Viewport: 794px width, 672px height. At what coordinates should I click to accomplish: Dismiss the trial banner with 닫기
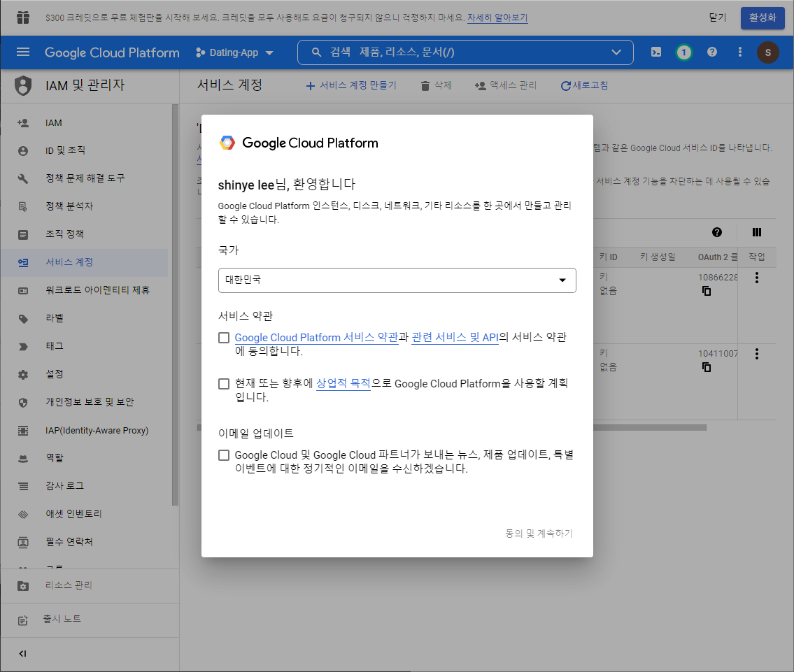pos(717,17)
